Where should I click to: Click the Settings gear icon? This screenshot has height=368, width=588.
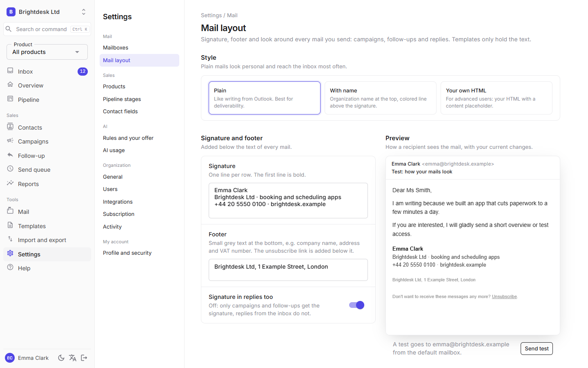10,254
